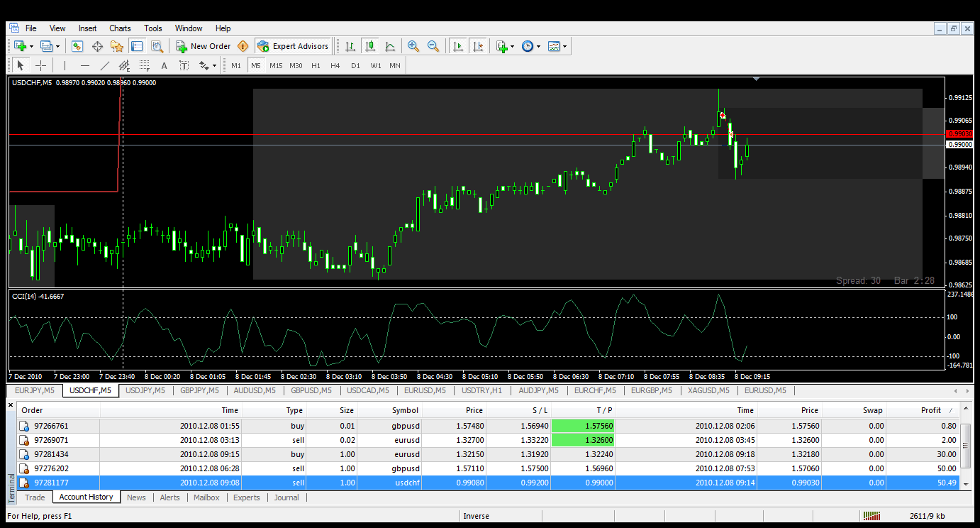Toggle chart auto scroll

(458, 46)
